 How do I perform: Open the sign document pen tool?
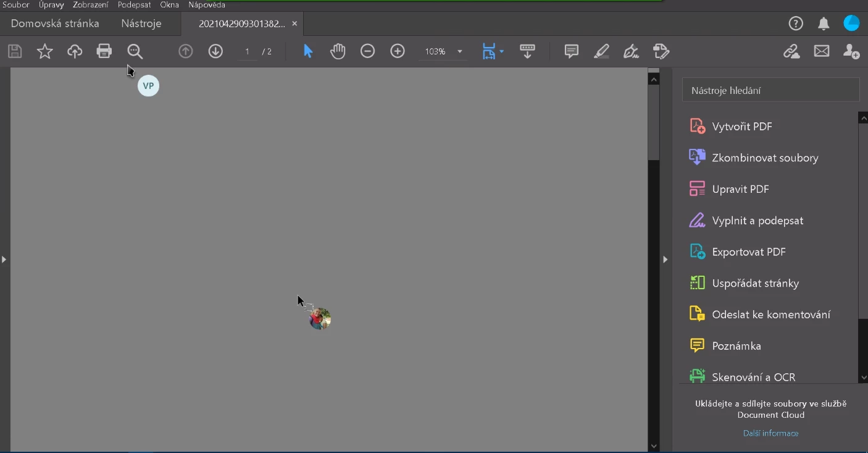coord(631,51)
